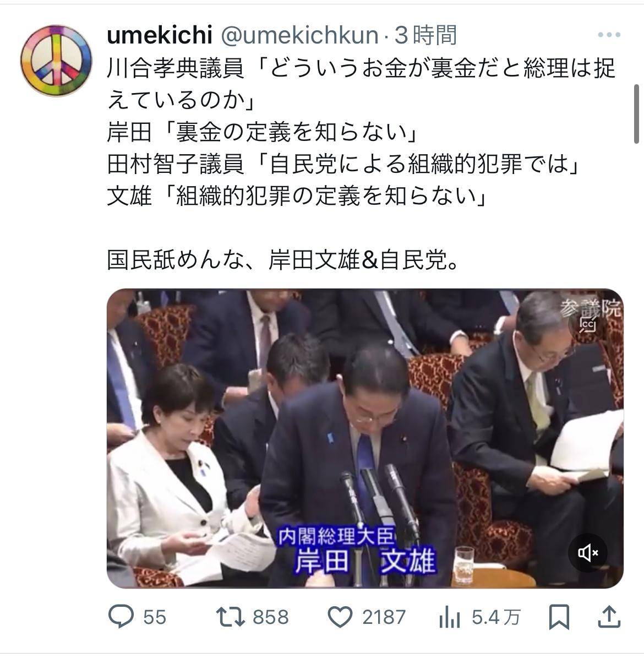The width and height of the screenshot is (644, 658).
Task: Open the view analytics bar chart icon
Action: coord(449,618)
